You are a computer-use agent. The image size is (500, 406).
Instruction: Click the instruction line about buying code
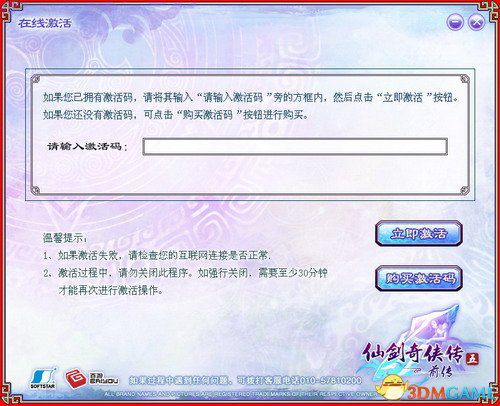pyautogui.click(x=176, y=115)
